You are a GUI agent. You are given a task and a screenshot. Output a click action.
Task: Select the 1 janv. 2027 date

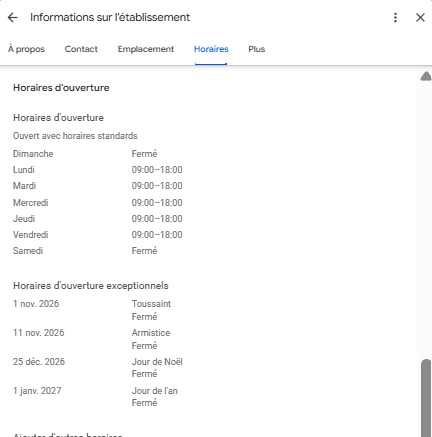37,391
